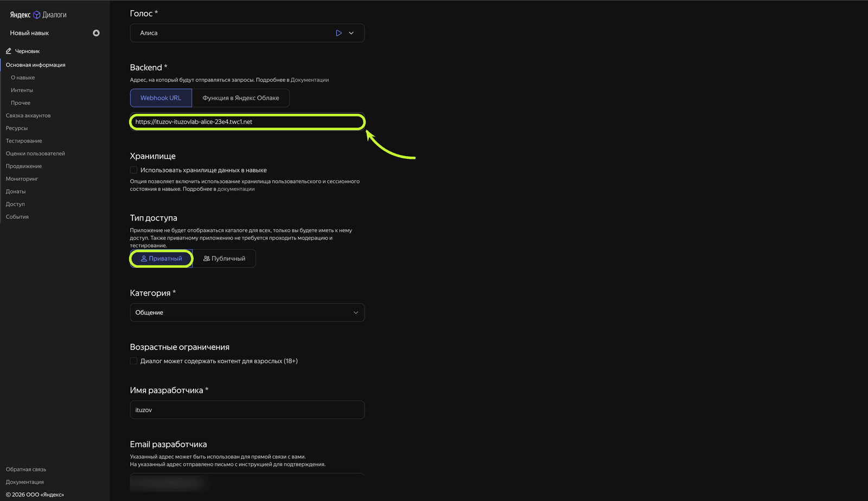
Task: Open Оценки пользователей page
Action: pyautogui.click(x=35, y=153)
